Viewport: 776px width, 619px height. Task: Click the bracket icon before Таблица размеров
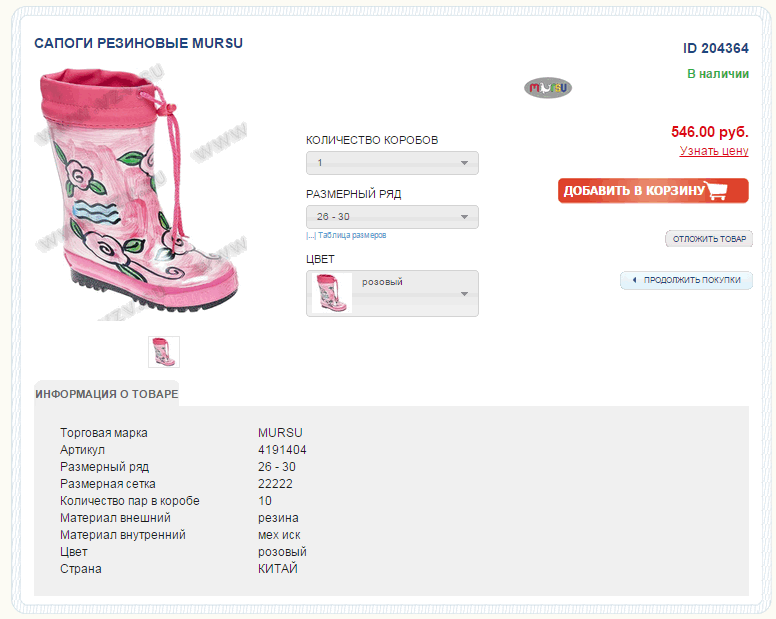tap(311, 236)
